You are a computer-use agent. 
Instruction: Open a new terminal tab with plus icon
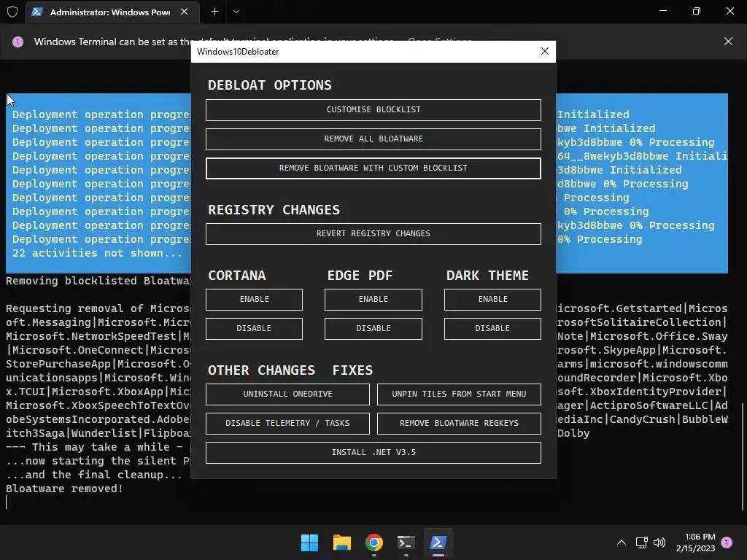click(x=215, y=12)
